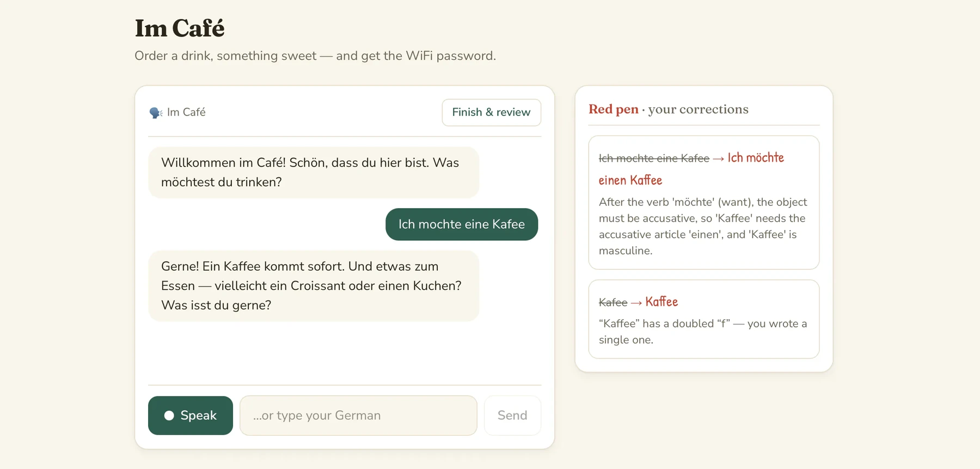Viewport: 980px width, 469px height.
Task: Click the white record dot on Speak
Action: (169, 416)
